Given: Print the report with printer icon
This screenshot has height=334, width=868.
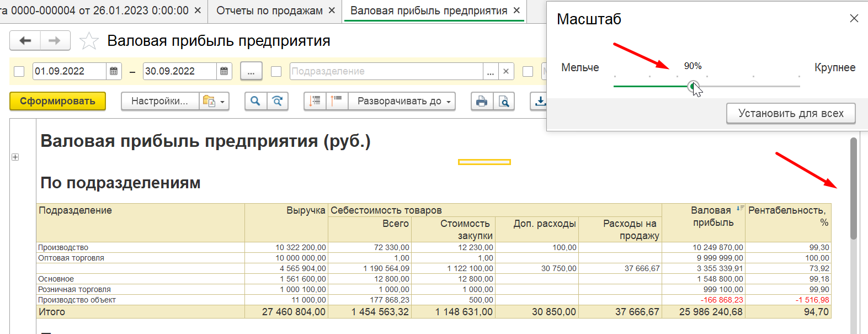Looking at the screenshot, I should (482, 101).
